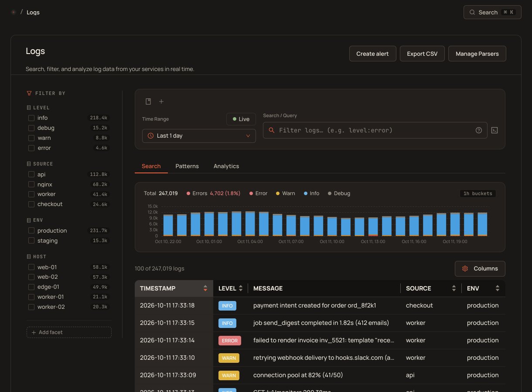
Task: Toggle the Error series in chart legend
Action: click(x=258, y=193)
